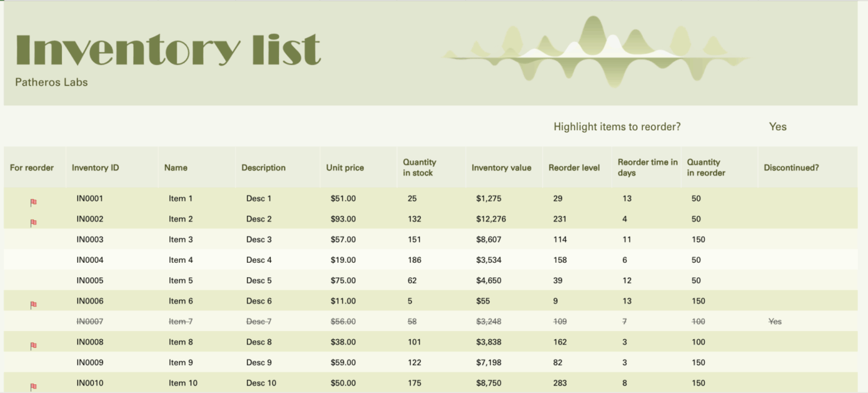Select the IN0005 inventory ID cell
The height and width of the screenshot is (393, 868).
tap(90, 280)
